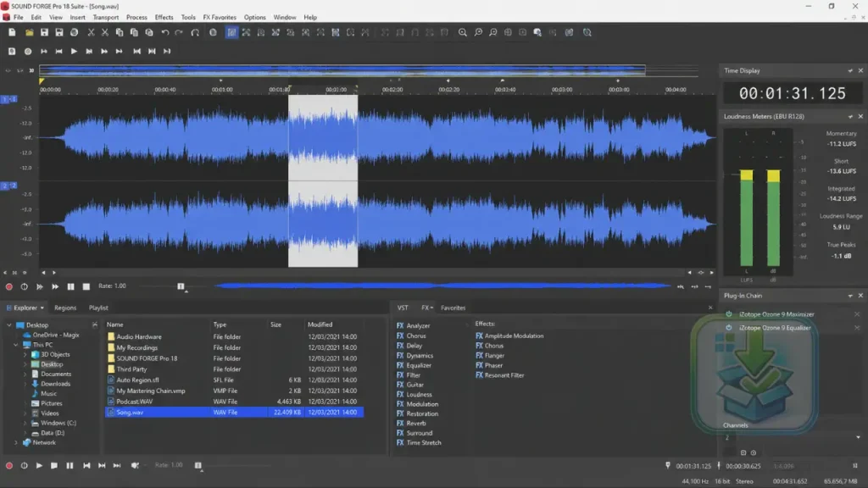
Task: Click the 00:01:31.125 time display readout
Action: pyautogui.click(x=793, y=93)
